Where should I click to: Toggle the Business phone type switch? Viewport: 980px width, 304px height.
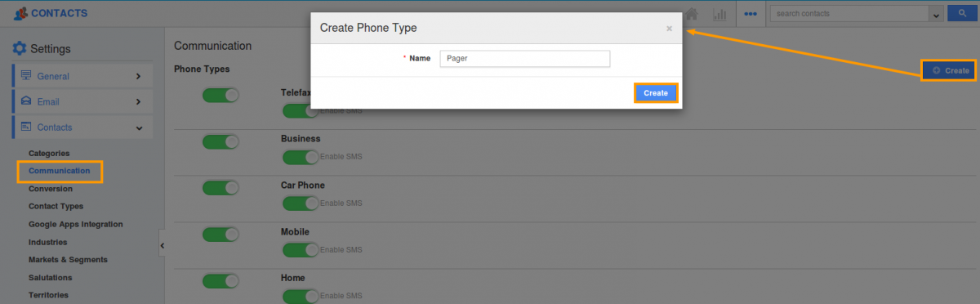pyautogui.click(x=220, y=142)
